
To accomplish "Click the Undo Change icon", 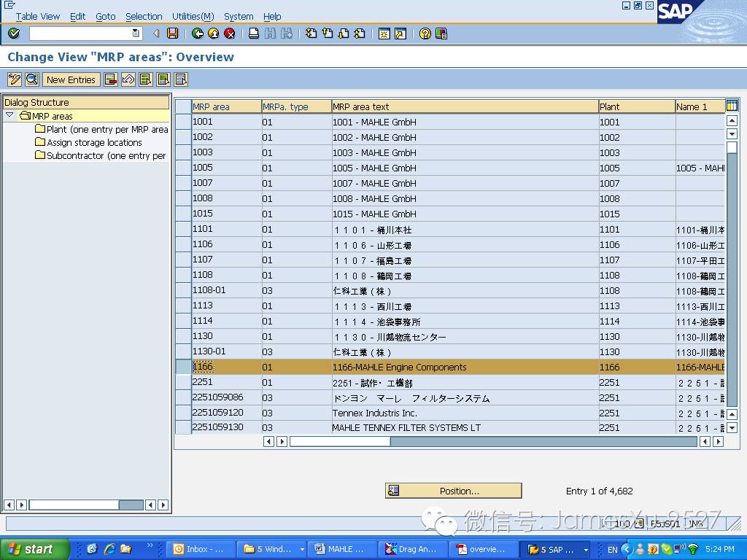I will 128,79.
